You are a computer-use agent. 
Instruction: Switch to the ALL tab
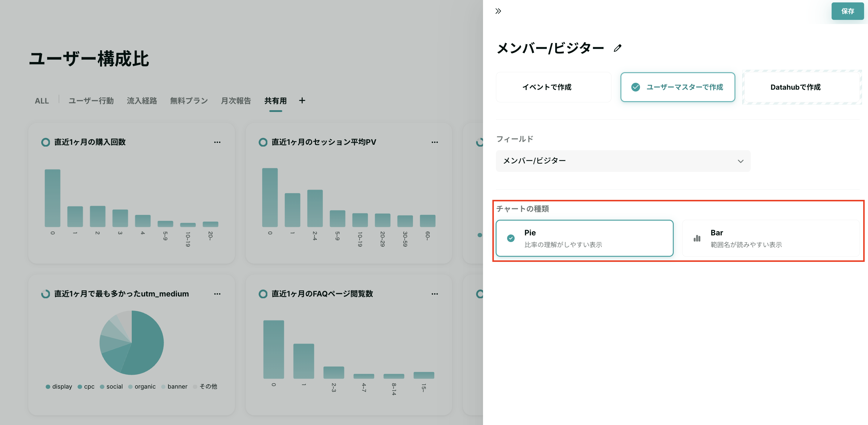point(42,101)
